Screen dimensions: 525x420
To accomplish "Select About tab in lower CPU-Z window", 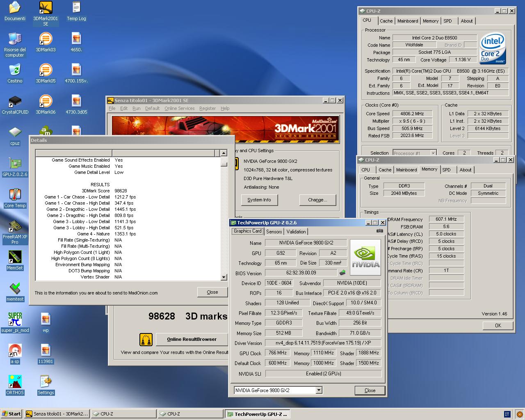I will coord(465,170).
